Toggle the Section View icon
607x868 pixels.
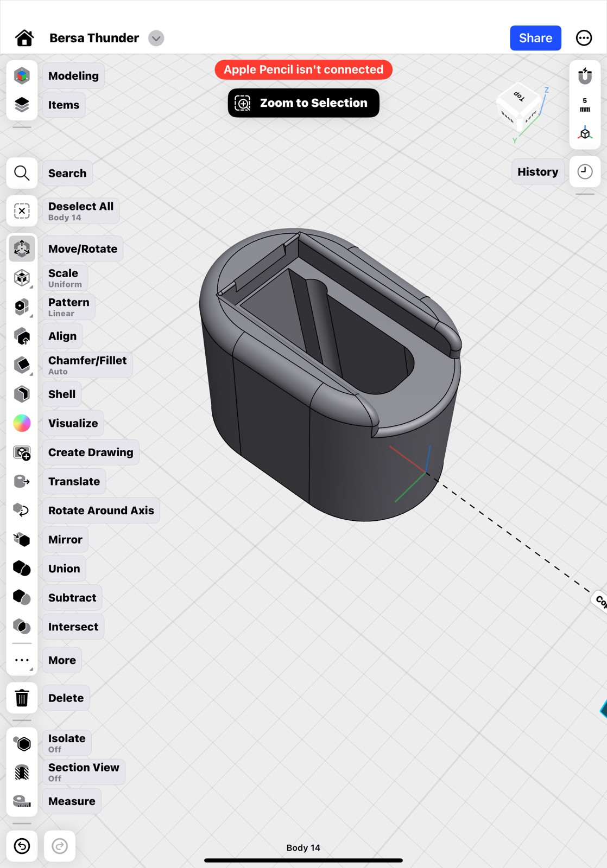[x=22, y=773]
